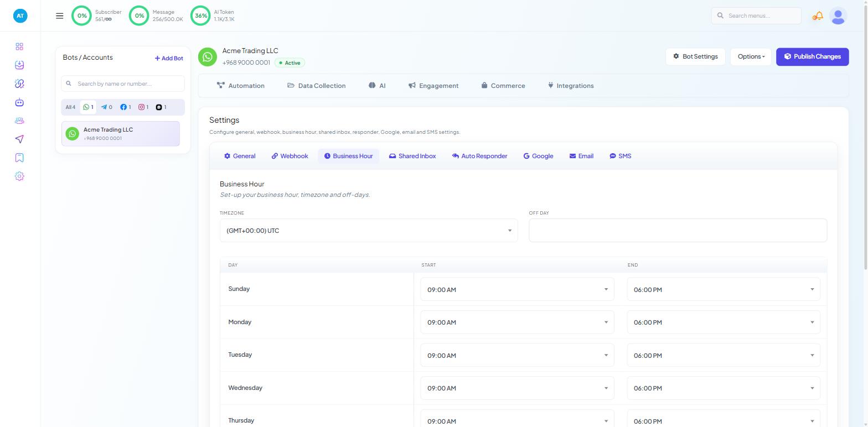Click Publish Changes button

(x=812, y=56)
